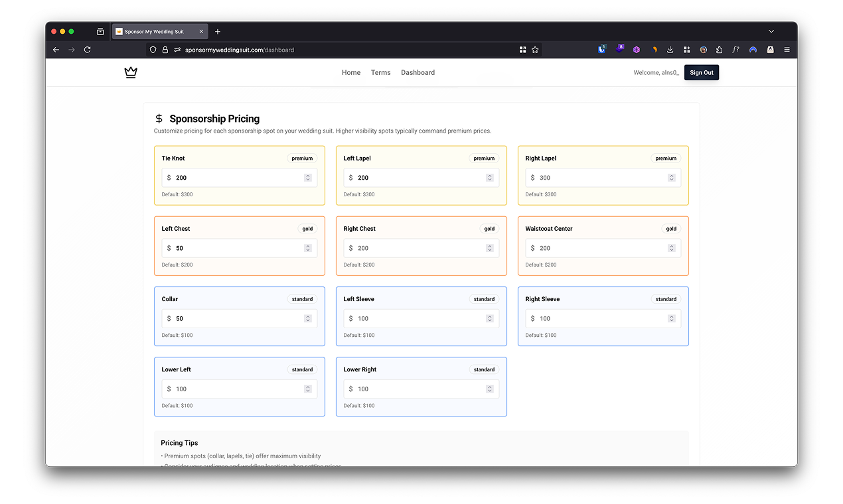Viewport: 843px width, 504px height.
Task: Click the 'Welcome, alns0_' text
Action: pos(656,73)
